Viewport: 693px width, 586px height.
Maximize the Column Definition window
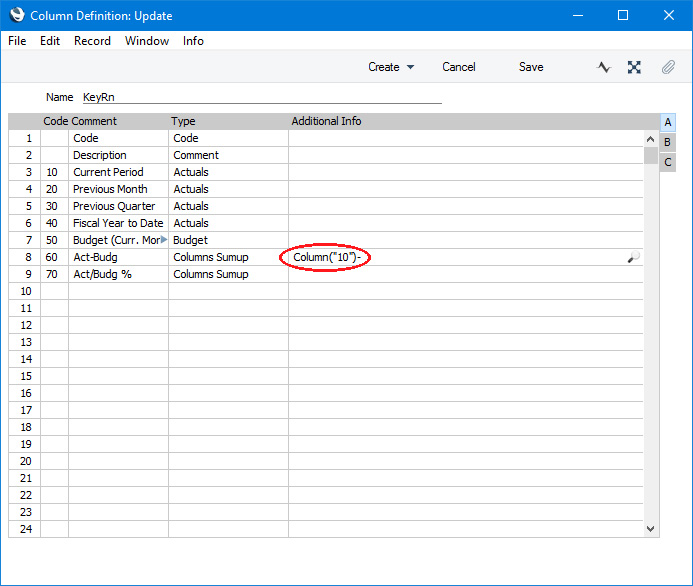(623, 15)
